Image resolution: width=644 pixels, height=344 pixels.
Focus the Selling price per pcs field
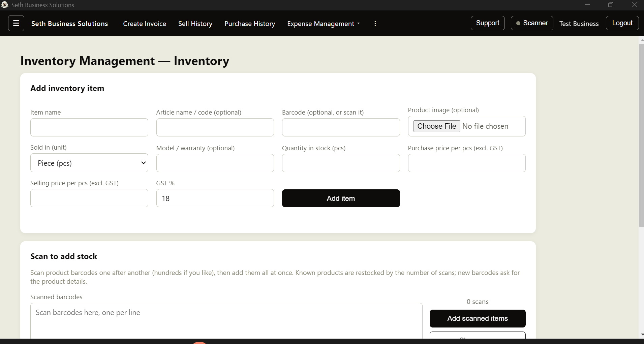tap(89, 198)
